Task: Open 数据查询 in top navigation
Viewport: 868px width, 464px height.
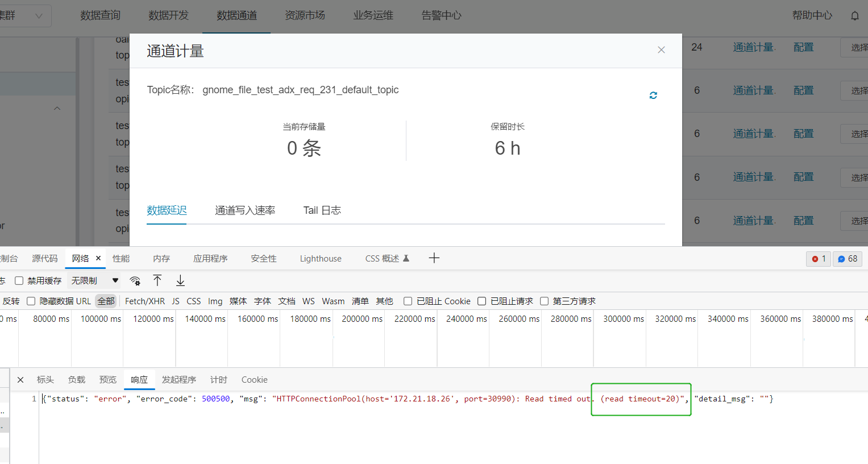Action: click(x=100, y=15)
